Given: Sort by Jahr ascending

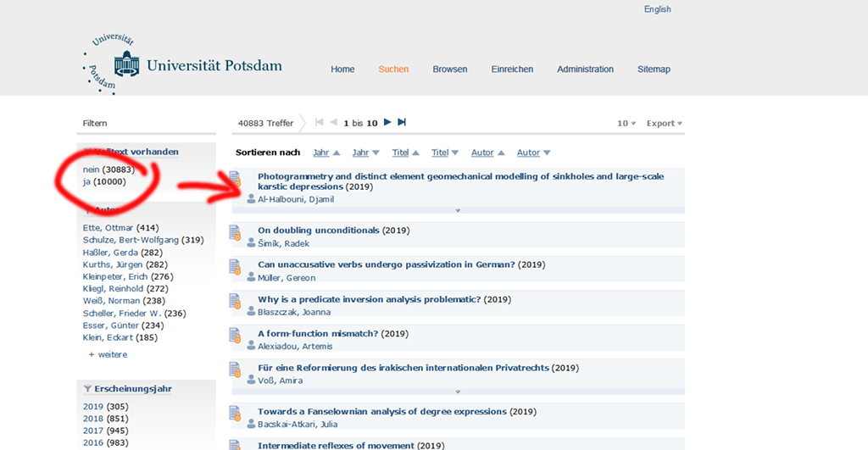Looking at the screenshot, I should coord(326,153).
